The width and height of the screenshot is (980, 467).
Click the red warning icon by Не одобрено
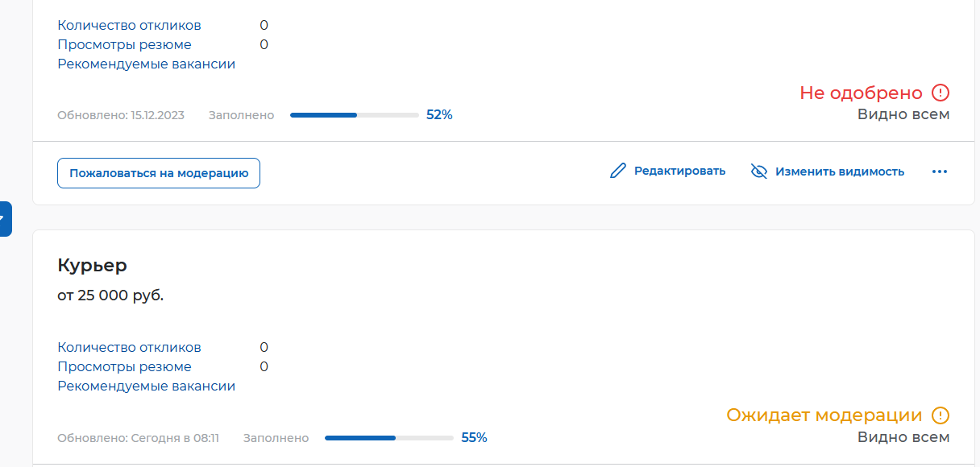coord(941,93)
